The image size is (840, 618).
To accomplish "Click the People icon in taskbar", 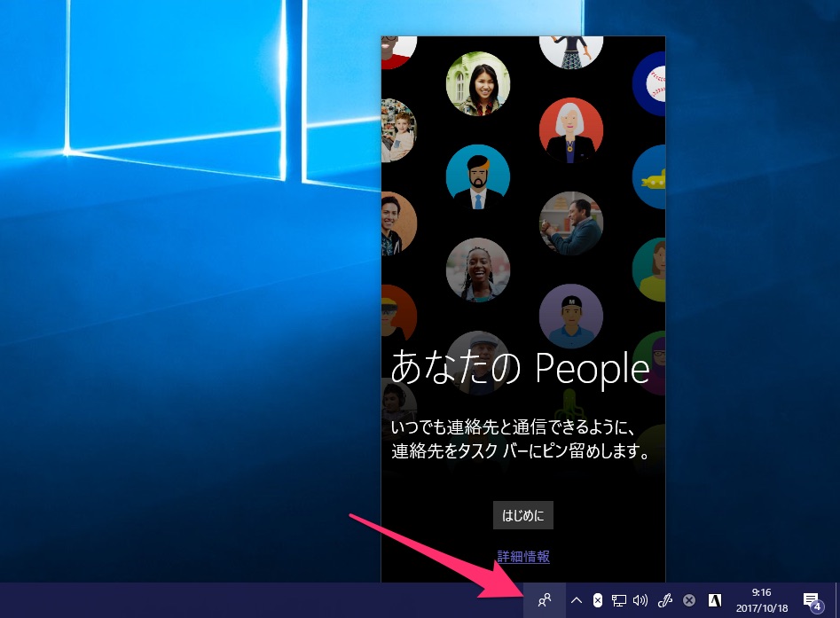I will click(x=545, y=600).
